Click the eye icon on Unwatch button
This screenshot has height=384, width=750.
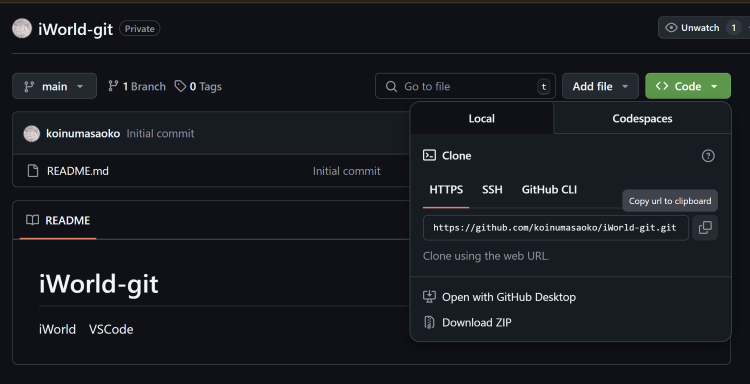tap(671, 28)
